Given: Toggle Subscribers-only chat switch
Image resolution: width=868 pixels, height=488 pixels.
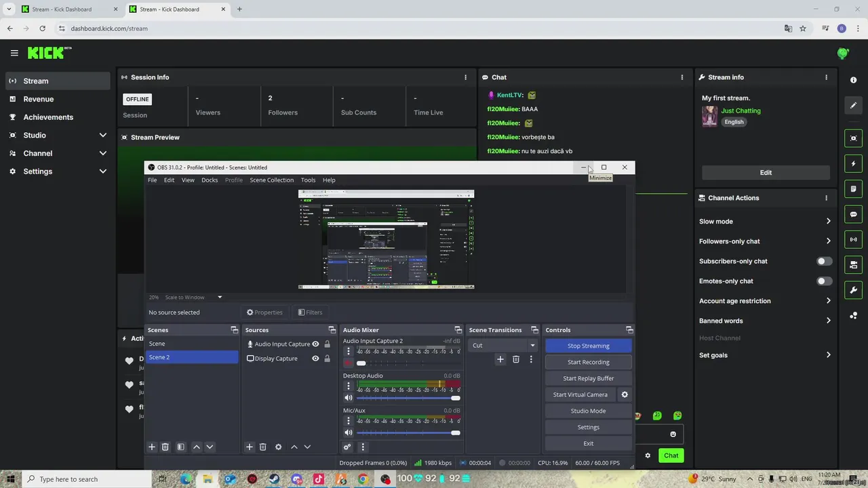Looking at the screenshot, I should pos(824,261).
